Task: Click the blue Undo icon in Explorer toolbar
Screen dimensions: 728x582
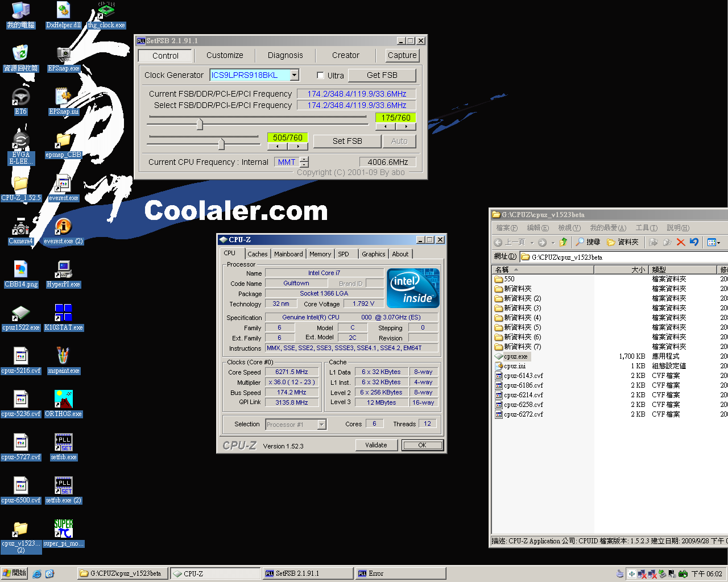Action: [694, 242]
